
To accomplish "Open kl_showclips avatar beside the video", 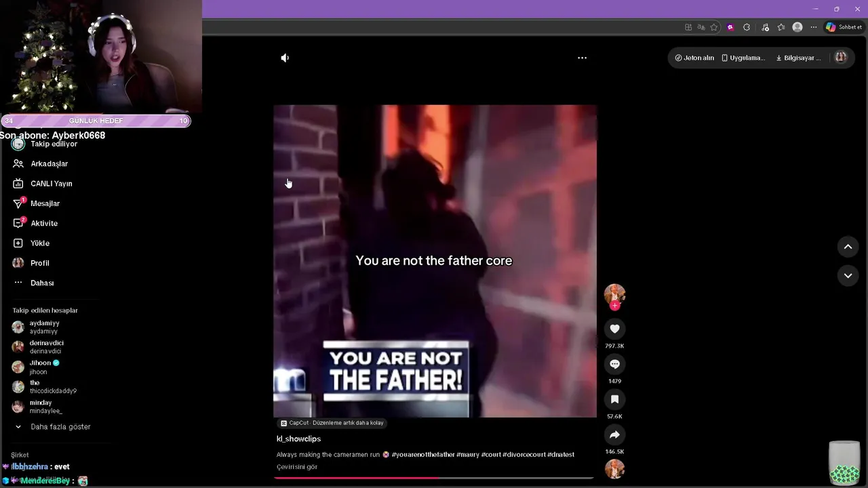I will point(614,294).
